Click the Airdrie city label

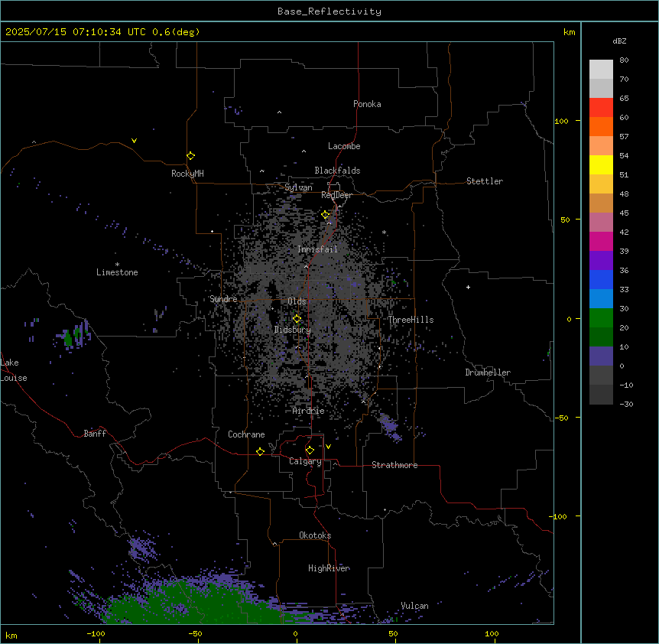[x=308, y=411]
